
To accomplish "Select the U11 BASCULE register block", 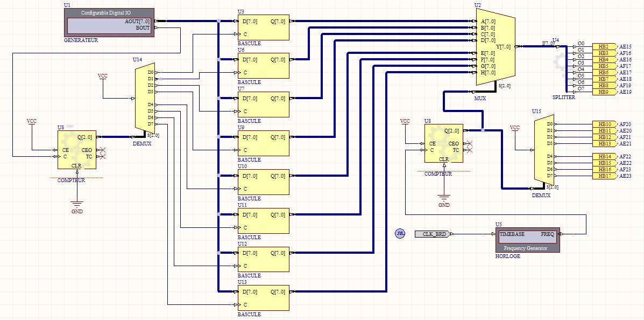I will [264, 221].
